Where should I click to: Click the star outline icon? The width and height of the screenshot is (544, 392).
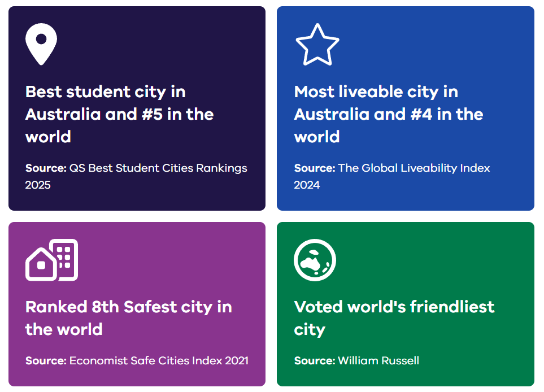pyautogui.click(x=317, y=45)
